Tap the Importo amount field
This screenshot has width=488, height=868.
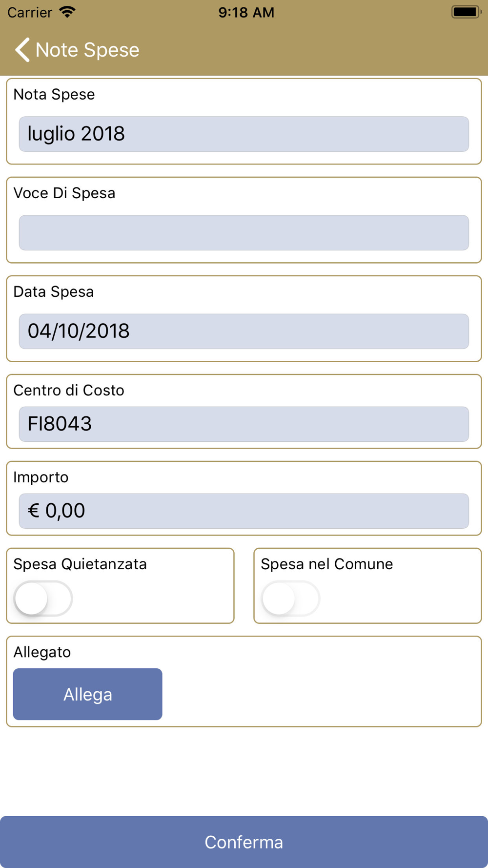point(244,511)
